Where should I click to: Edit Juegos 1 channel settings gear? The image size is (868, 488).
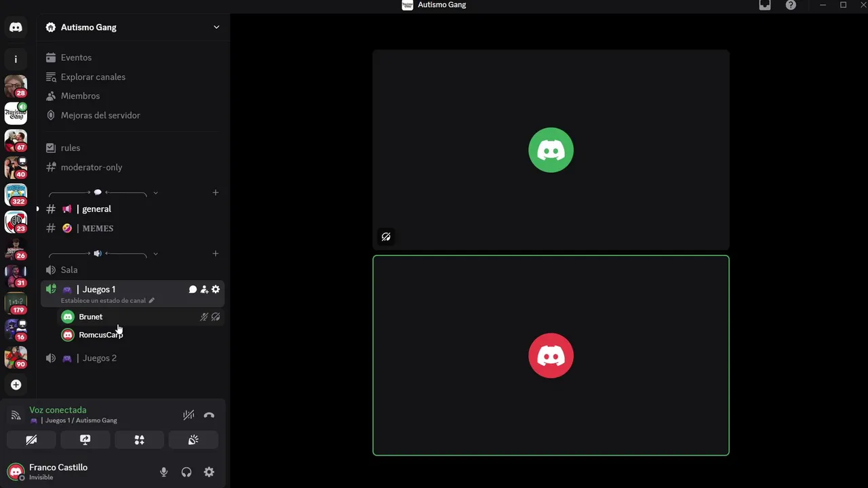216,289
